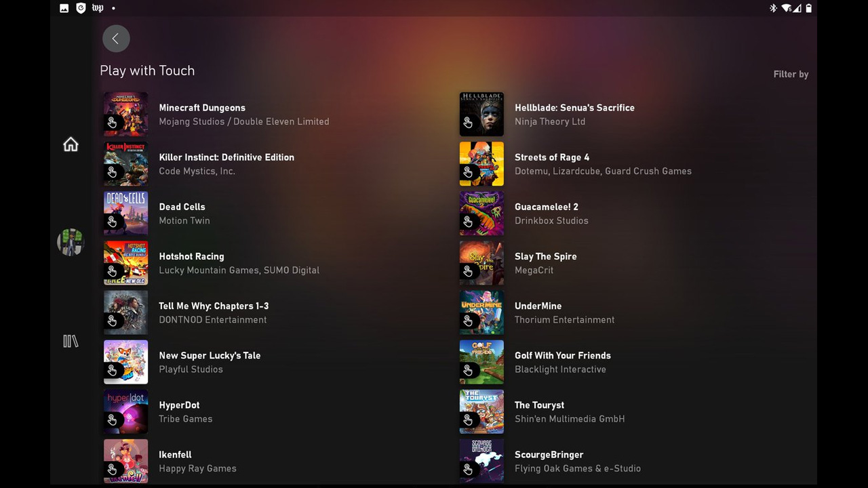
Task: Select the HyperDot title
Action: (179, 405)
